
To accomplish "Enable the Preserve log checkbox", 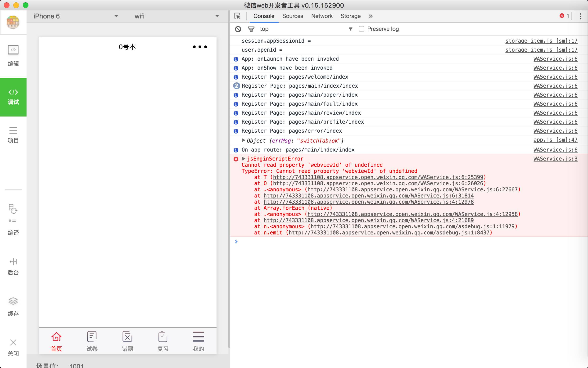I will pos(362,29).
